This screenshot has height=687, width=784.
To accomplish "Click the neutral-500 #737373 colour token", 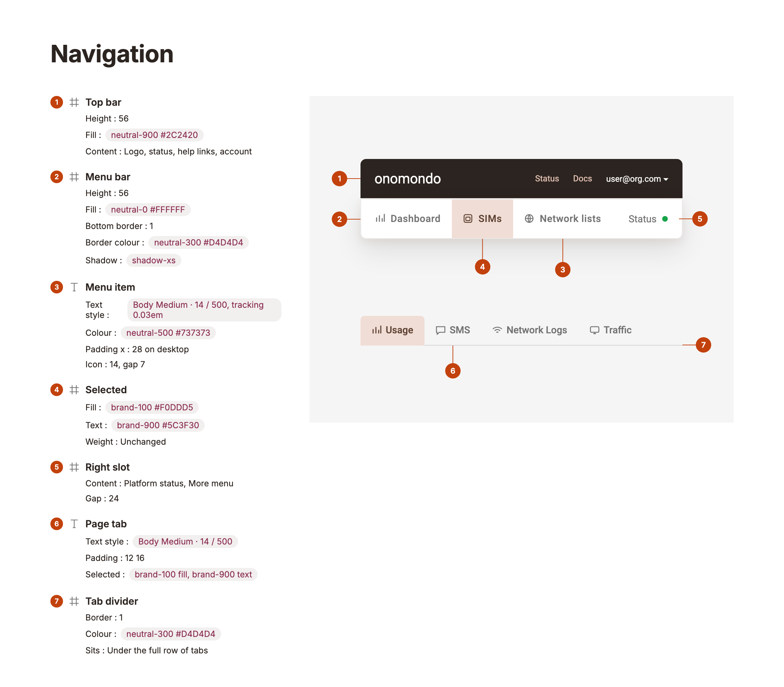I will pyautogui.click(x=168, y=333).
